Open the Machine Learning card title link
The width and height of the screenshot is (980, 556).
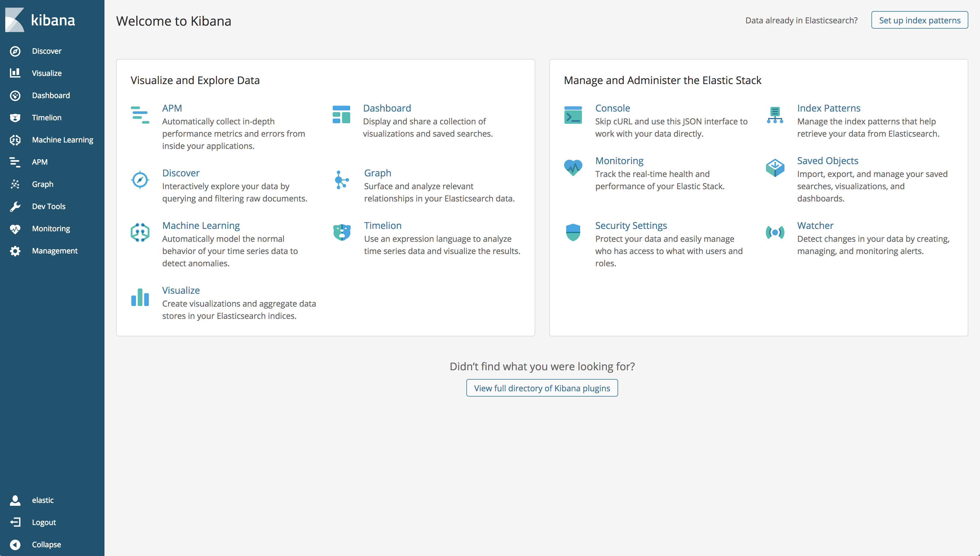tap(201, 226)
